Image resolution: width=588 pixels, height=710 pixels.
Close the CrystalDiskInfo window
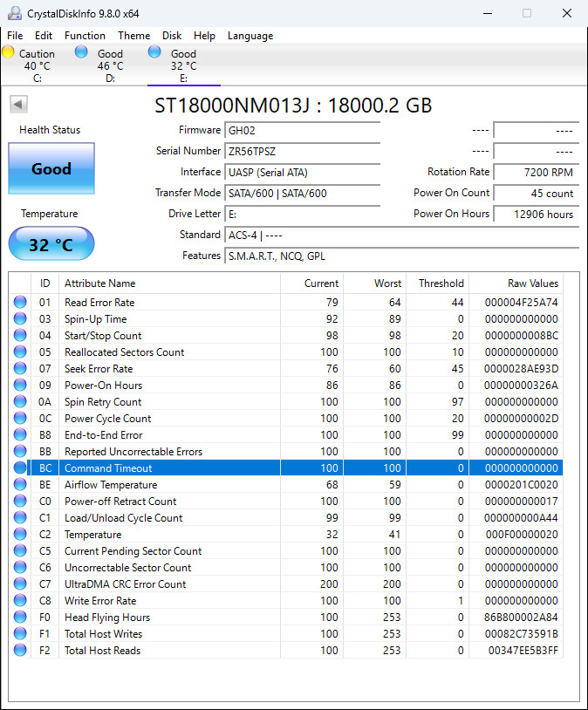pyautogui.click(x=567, y=13)
